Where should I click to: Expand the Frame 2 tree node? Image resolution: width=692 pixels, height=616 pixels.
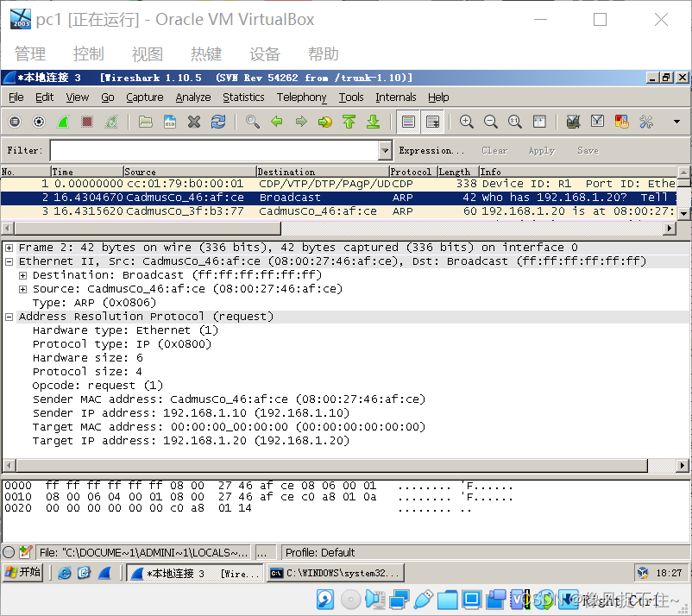click(x=9, y=248)
